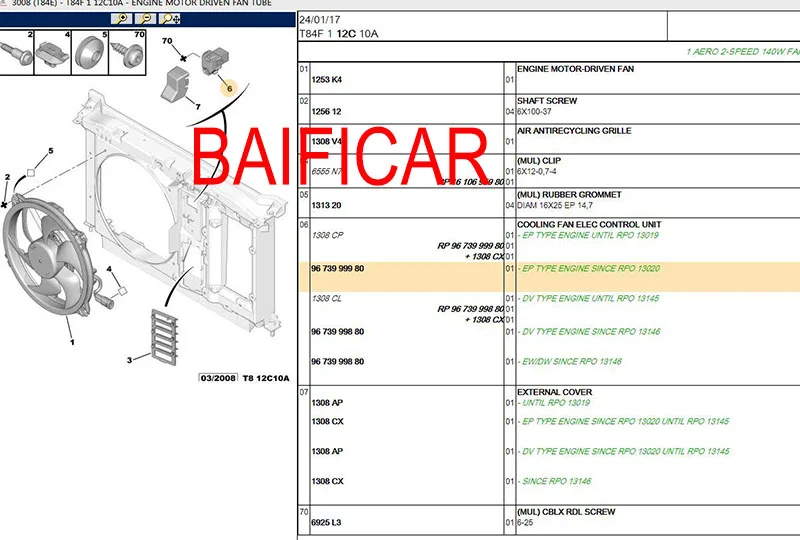800x540 pixels.
Task: Click (MUL) CBLX RDL SCREW description
Action: click(x=566, y=511)
